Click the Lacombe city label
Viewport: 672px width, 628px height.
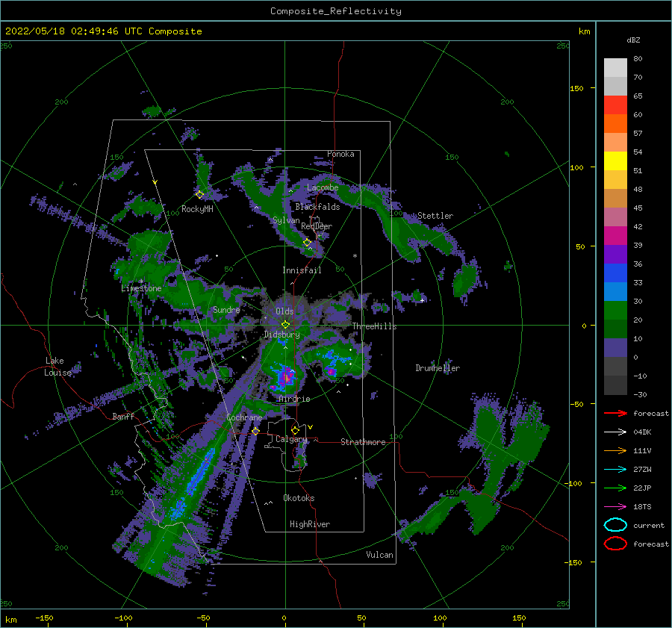click(x=323, y=187)
